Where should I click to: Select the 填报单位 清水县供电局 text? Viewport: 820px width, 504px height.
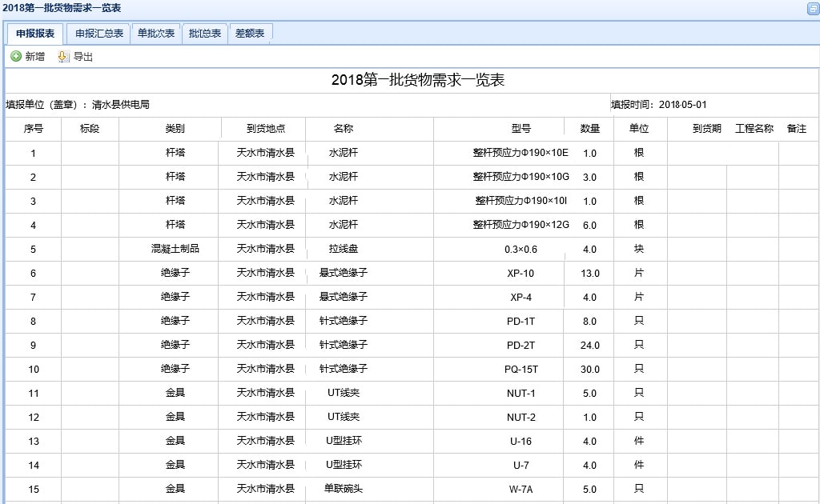[x=78, y=105]
